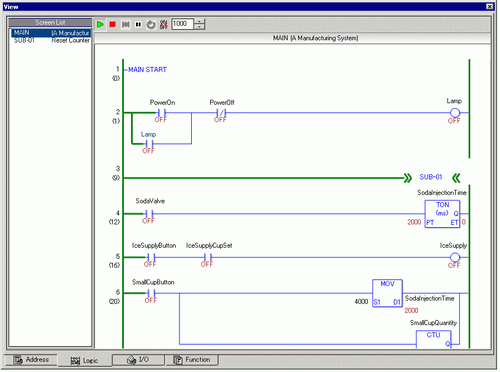
Task: Switch to the Address tab
Action: (x=31, y=360)
